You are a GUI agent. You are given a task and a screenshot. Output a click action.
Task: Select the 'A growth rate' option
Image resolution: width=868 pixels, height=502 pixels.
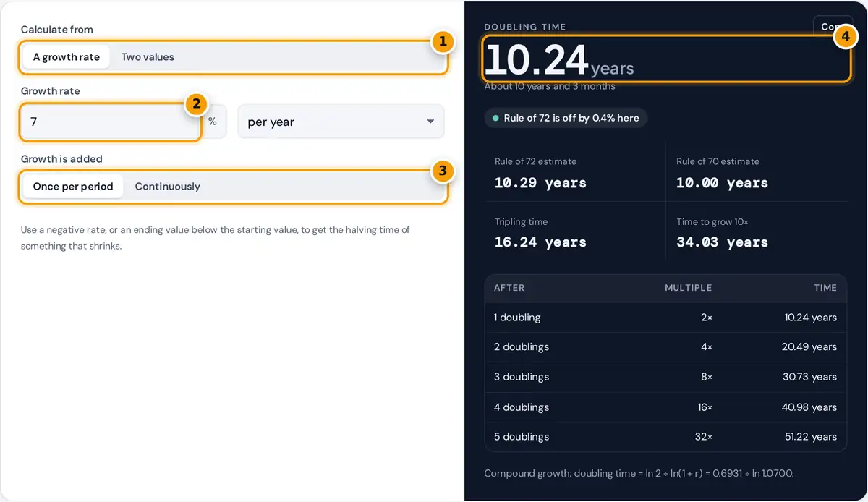pos(67,57)
